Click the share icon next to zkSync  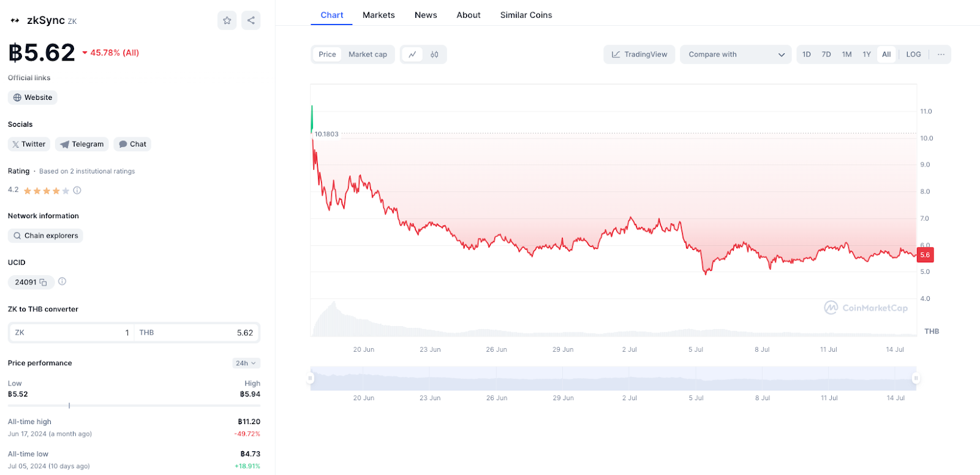click(251, 20)
